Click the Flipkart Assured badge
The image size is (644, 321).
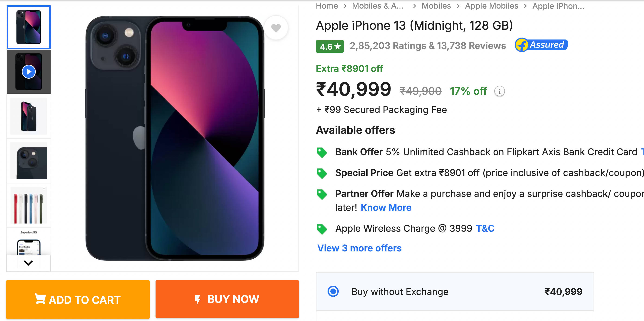click(541, 45)
